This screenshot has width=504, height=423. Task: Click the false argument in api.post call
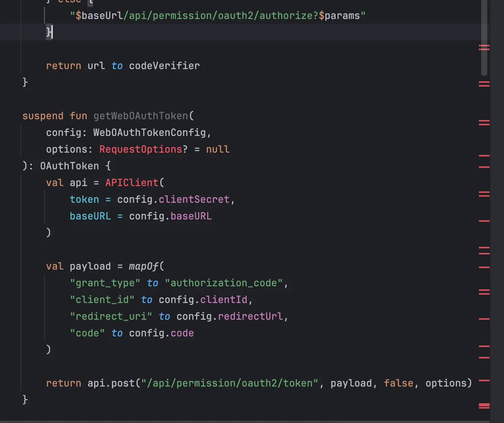coord(398,383)
